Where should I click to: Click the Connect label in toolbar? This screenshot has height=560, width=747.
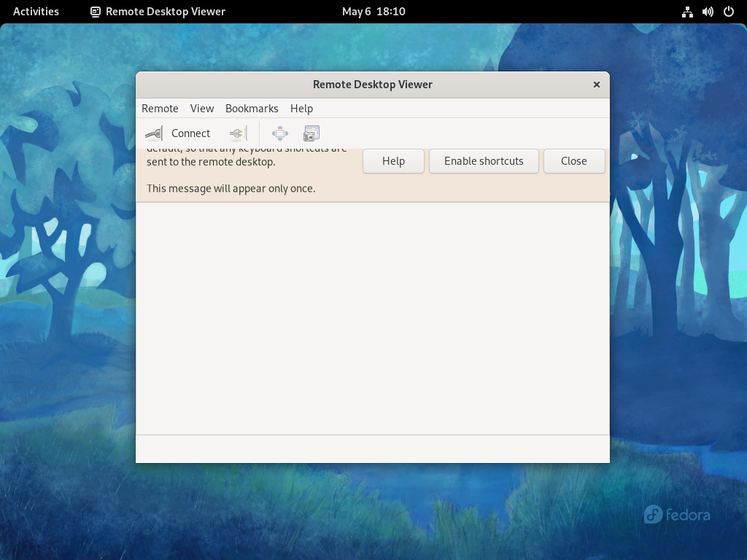click(190, 133)
